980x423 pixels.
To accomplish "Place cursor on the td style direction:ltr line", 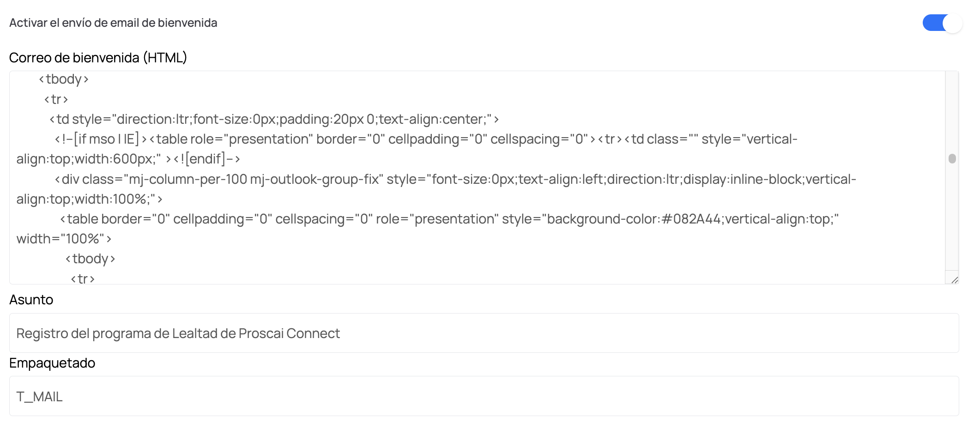I will [x=274, y=119].
